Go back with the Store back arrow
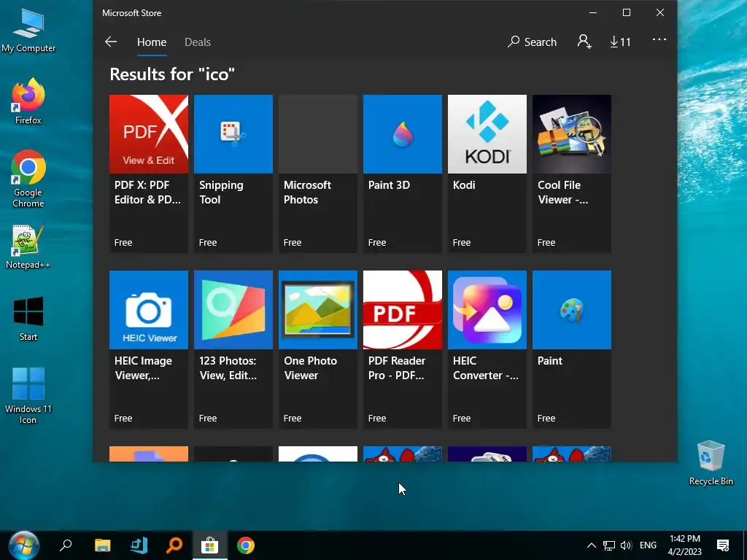 [111, 42]
